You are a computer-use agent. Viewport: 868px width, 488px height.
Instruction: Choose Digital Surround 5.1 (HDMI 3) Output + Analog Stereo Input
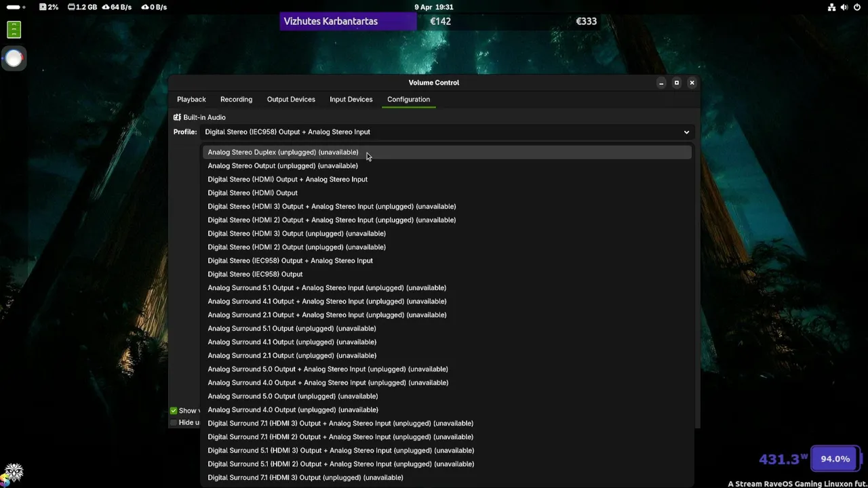click(447, 451)
